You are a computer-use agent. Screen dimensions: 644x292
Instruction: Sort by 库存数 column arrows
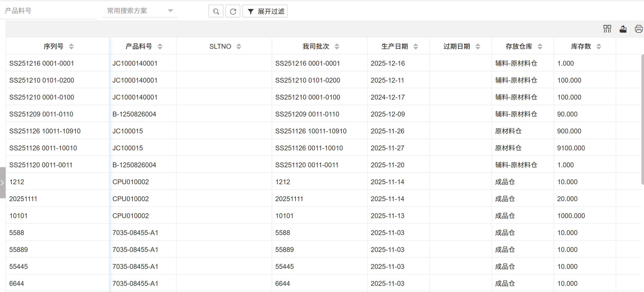point(599,46)
